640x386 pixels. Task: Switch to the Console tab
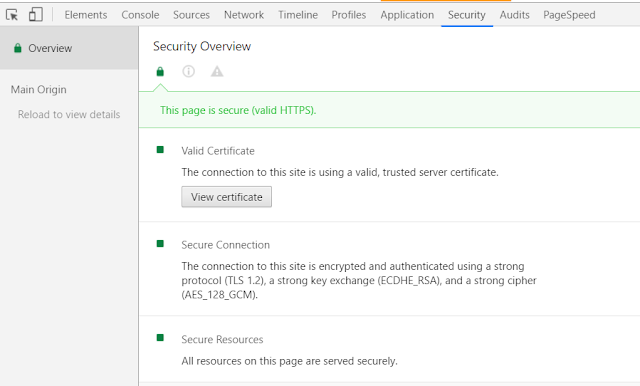tap(140, 15)
